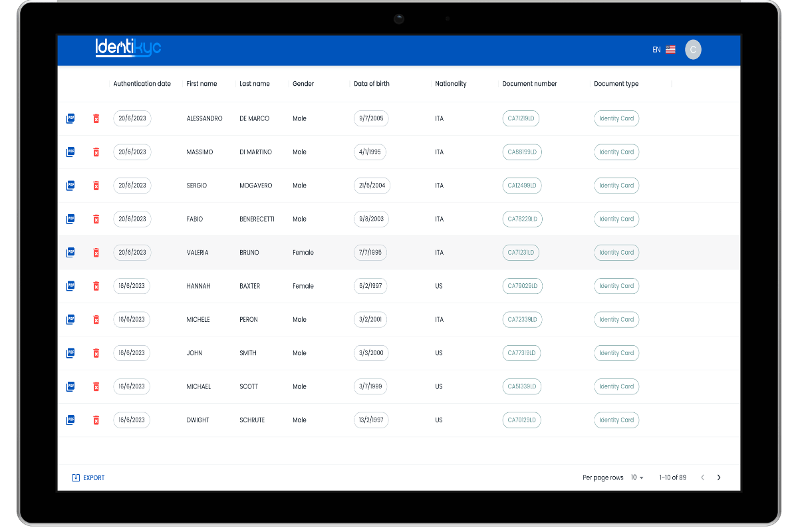Screen dimensions: 798x532
Task: Click the Nationality column header
Action: [451, 84]
